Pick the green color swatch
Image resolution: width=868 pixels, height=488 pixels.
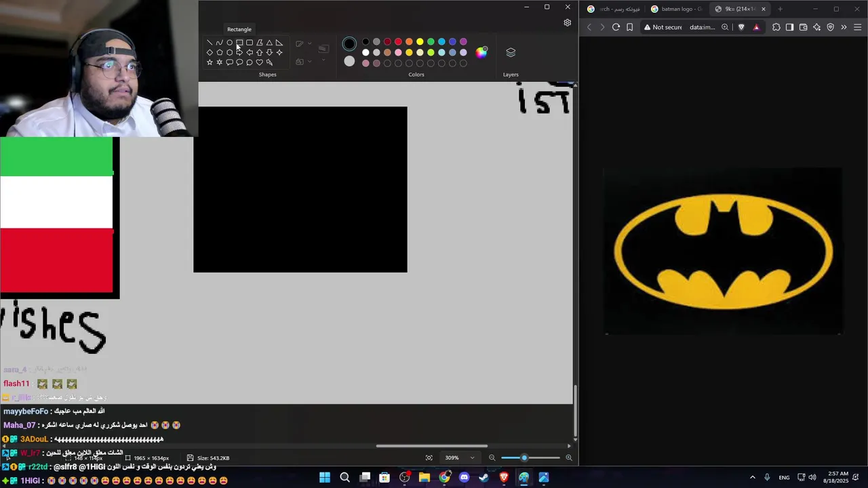[431, 42]
